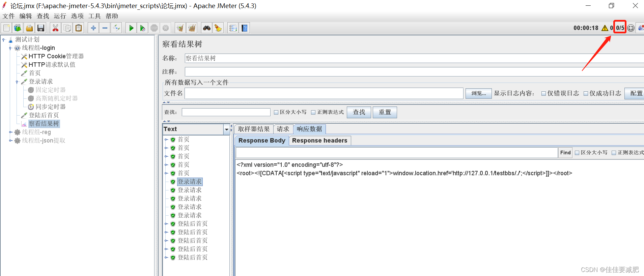Open Search with binoculars icon
644x276 pixels.
tap(207, 28)
